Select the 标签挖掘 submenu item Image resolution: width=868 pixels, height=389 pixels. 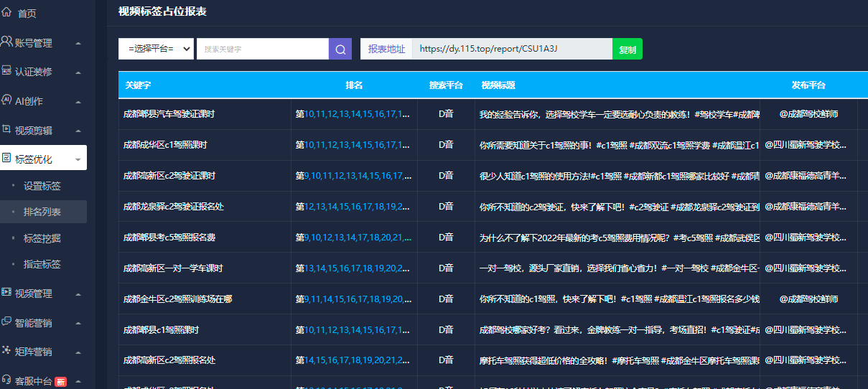42,238
